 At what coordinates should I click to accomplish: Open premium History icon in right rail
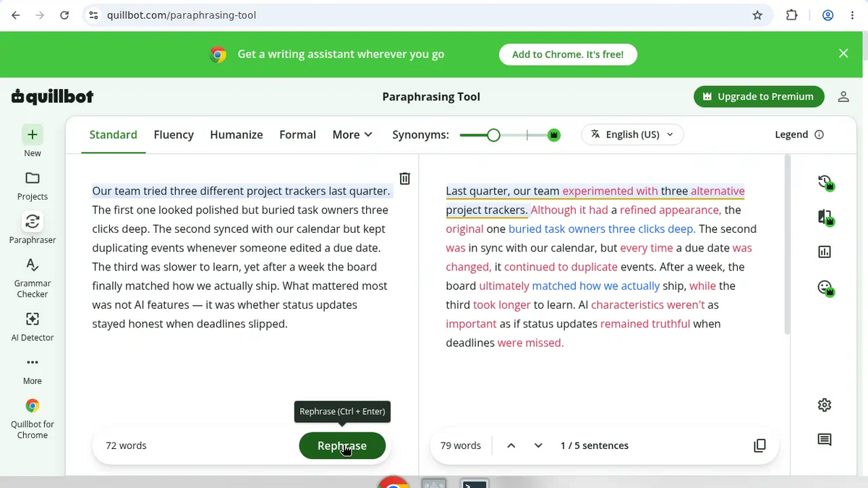(825, 184)
